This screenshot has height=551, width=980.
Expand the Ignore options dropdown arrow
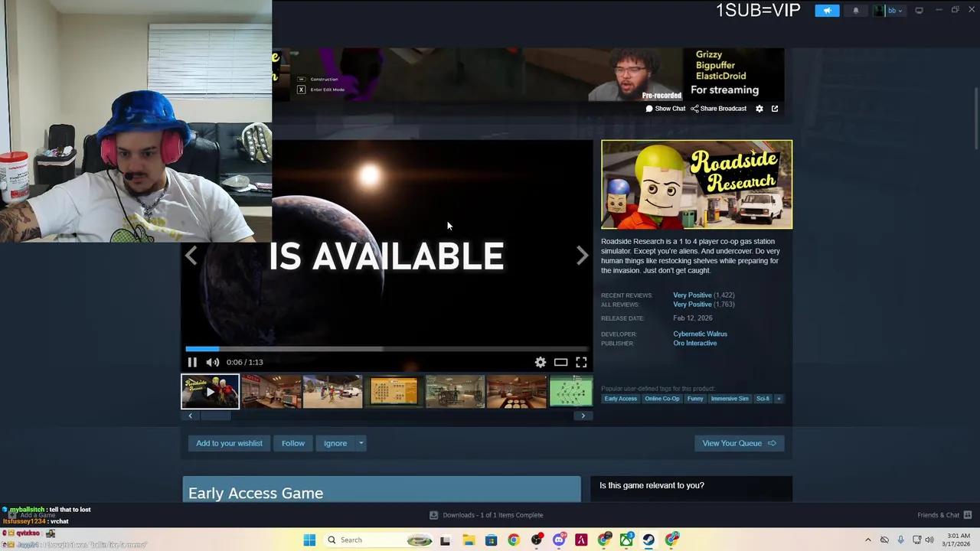(361, 443)
